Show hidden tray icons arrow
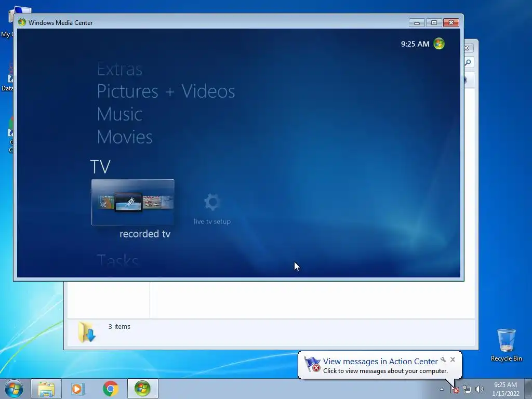 tap(442, 389)
